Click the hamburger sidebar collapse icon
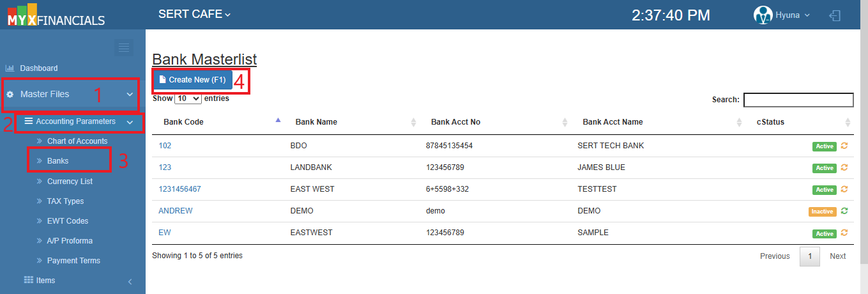This screenshot has width=868, height=294. 124,47
